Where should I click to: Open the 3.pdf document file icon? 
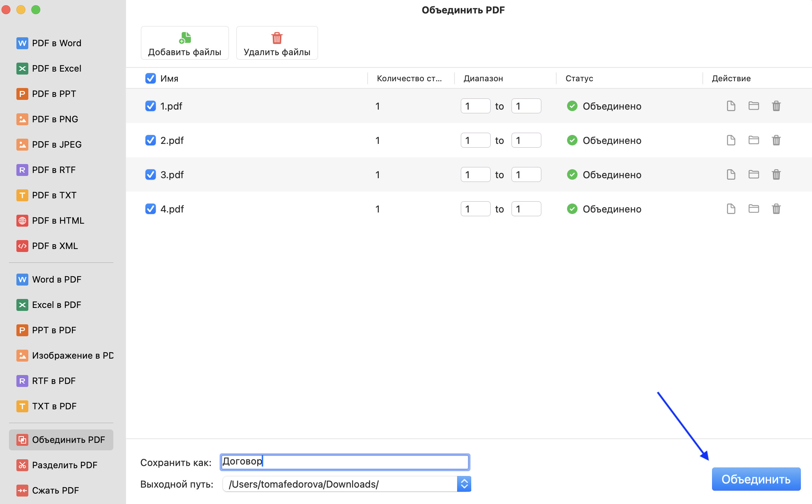[731, 174]
